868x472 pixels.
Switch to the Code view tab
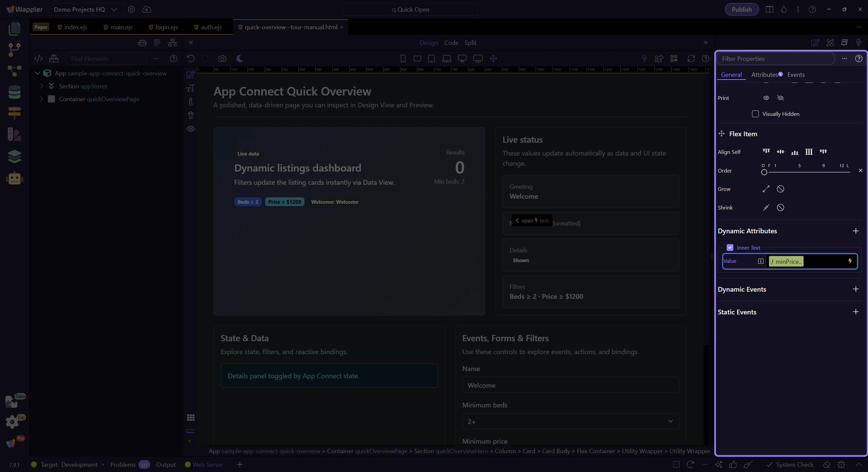tap(451, 43)
